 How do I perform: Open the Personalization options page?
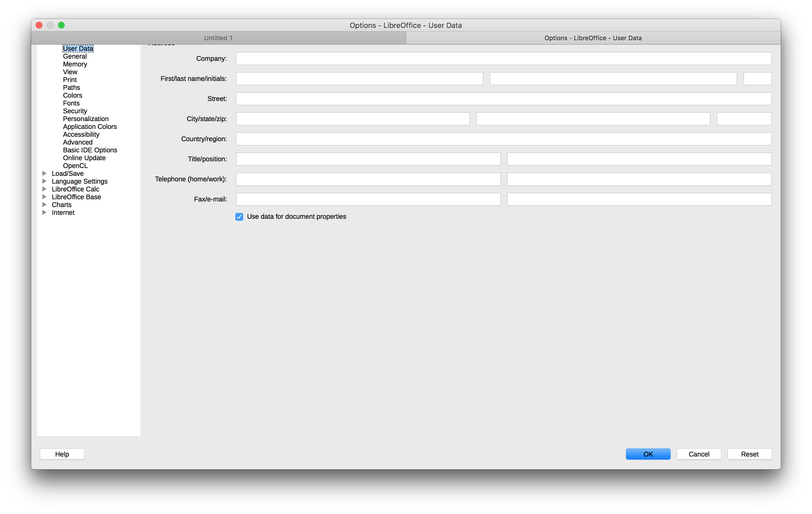click(x=86, y=119)
